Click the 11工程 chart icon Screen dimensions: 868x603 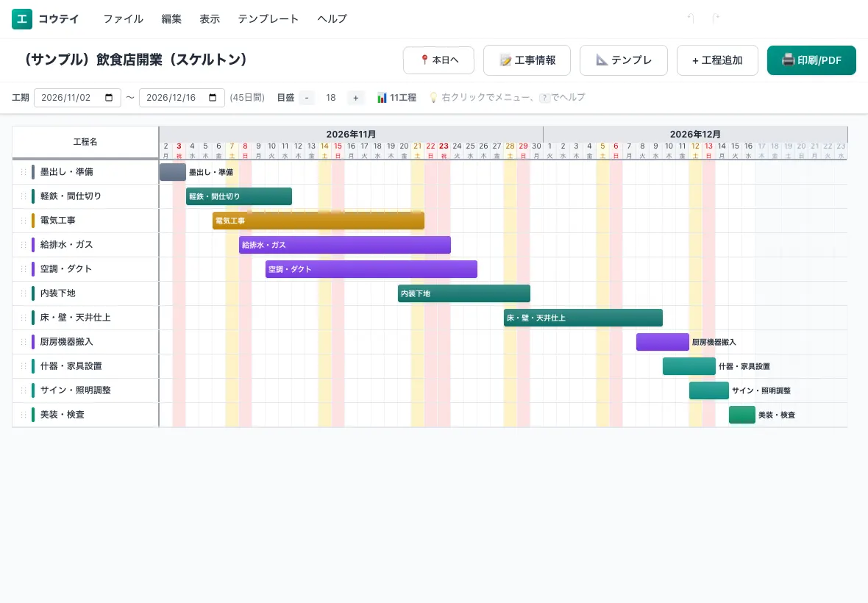[382, 97]
